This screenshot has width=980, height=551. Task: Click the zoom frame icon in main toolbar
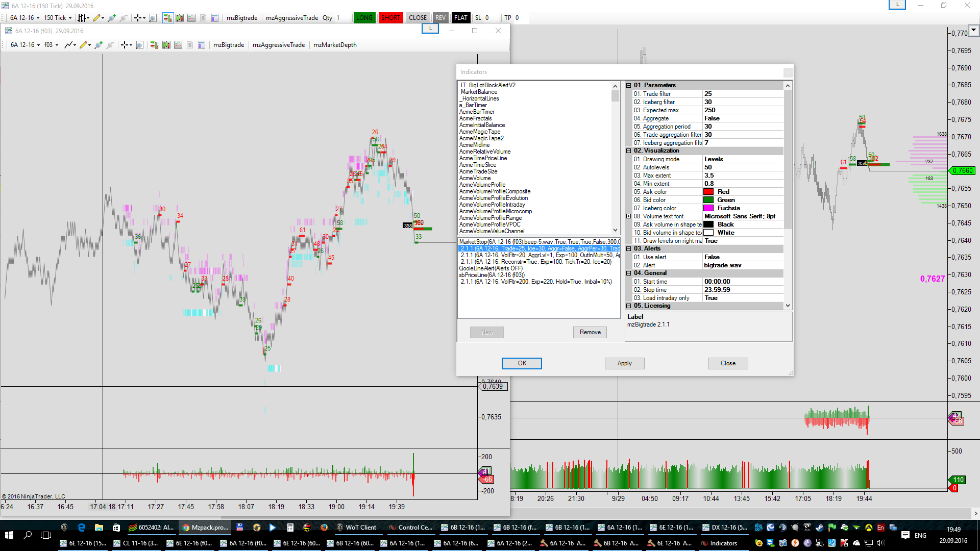[x=153, y=18]
